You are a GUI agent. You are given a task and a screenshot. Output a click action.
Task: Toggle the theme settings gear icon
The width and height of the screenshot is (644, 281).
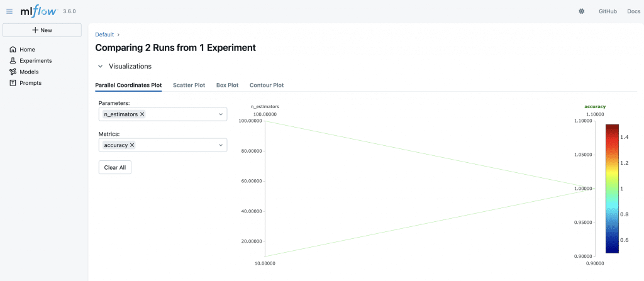(x=581, y=11)
